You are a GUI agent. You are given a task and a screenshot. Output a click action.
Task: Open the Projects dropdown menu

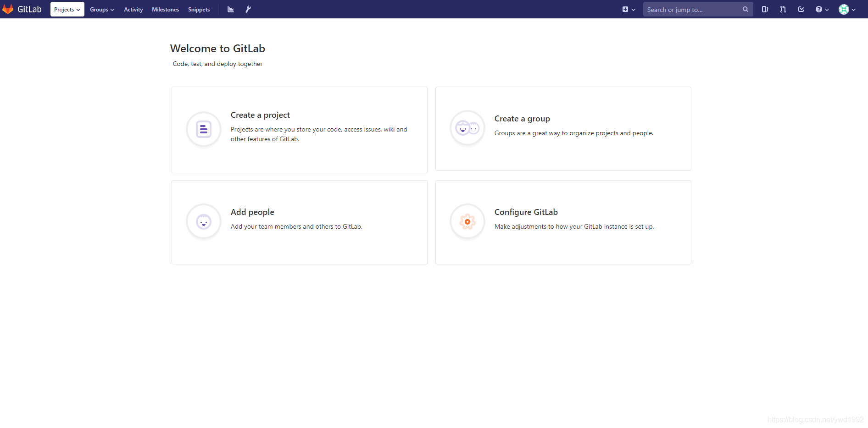pos(67,9)
